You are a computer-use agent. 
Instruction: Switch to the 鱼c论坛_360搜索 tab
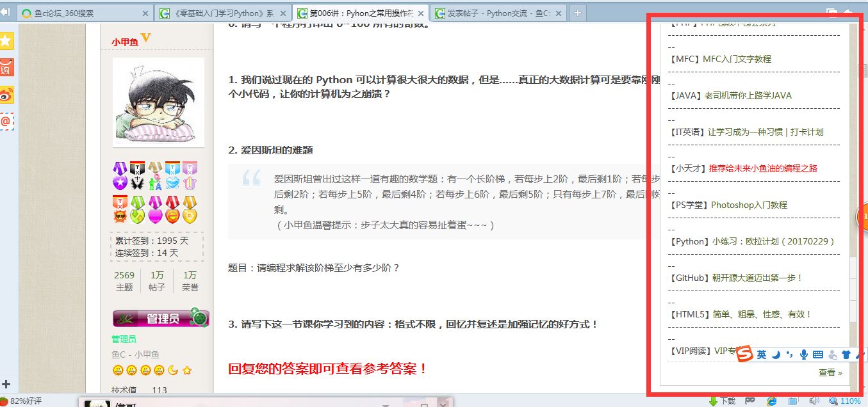[81, 13]
